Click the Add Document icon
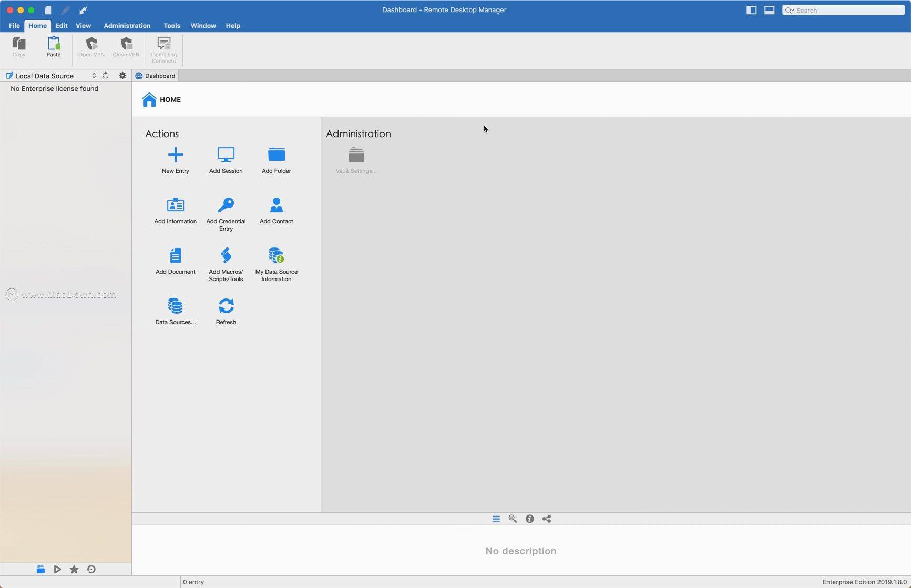 (175, 255)
